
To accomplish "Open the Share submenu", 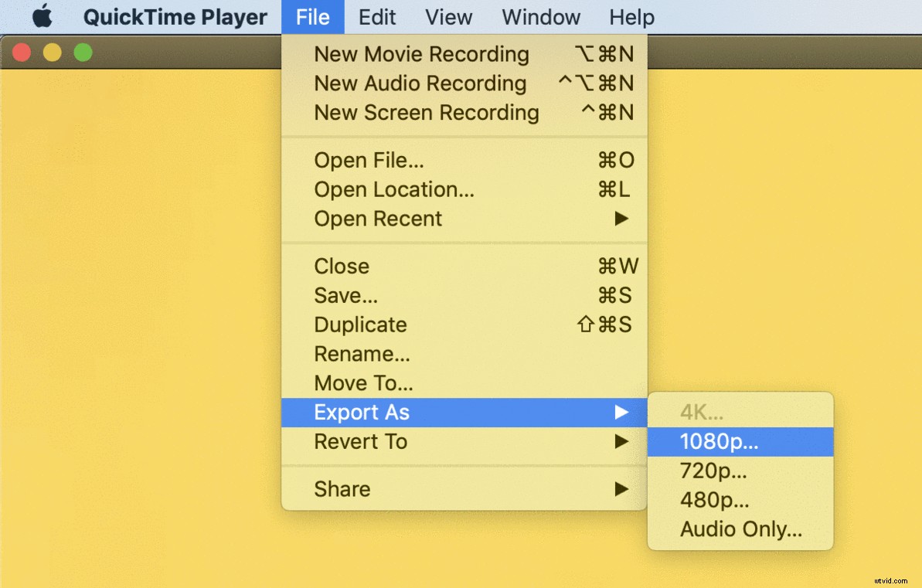I will tap(341, 488).
